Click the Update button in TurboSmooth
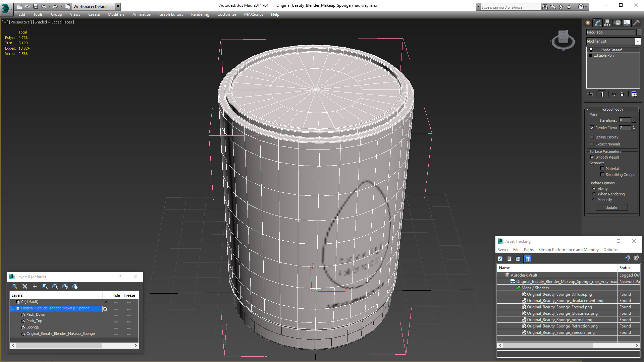This screenshot has width=644, height=362. coord(611,207)
